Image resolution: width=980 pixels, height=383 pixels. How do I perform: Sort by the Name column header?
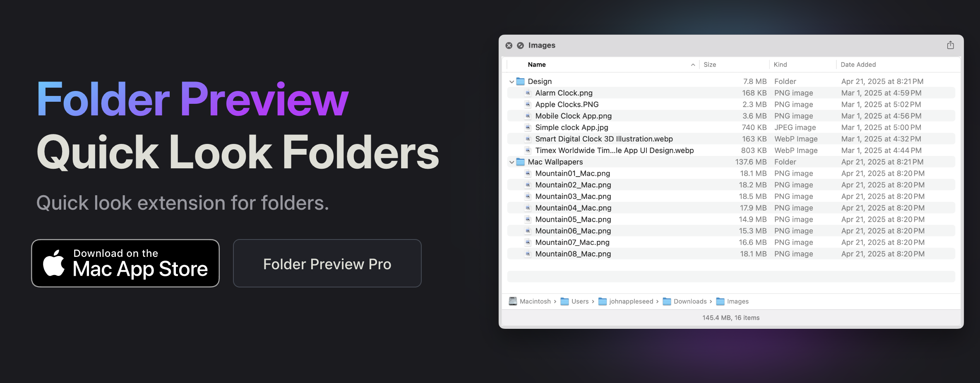537,65
